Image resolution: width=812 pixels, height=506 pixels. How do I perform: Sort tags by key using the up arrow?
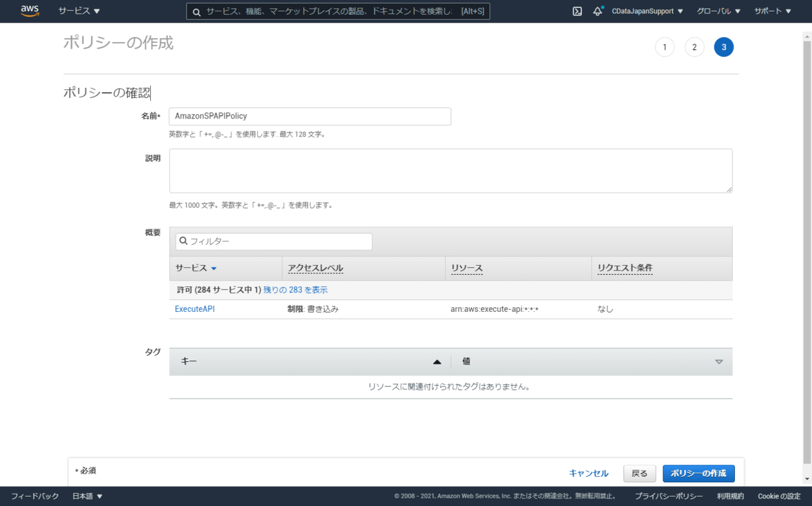(x=437, y=362)
